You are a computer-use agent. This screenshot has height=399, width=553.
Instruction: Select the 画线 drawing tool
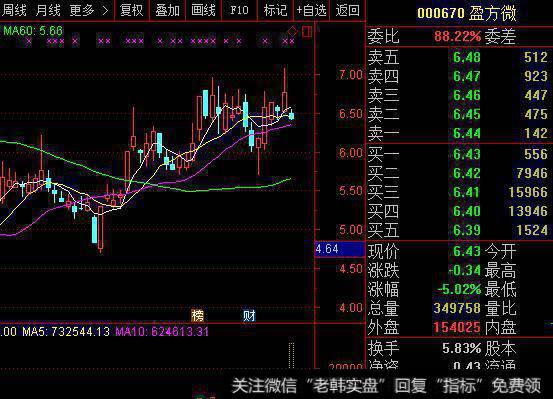203,10
